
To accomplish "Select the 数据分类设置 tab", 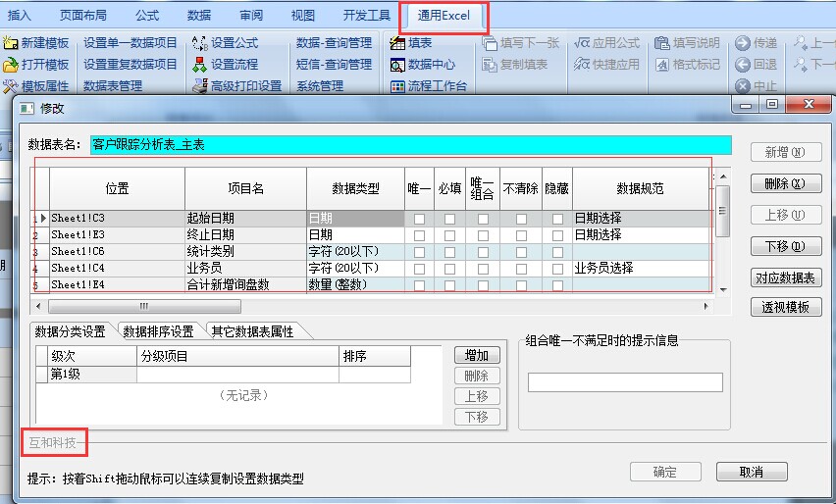I will coord(71,332).
